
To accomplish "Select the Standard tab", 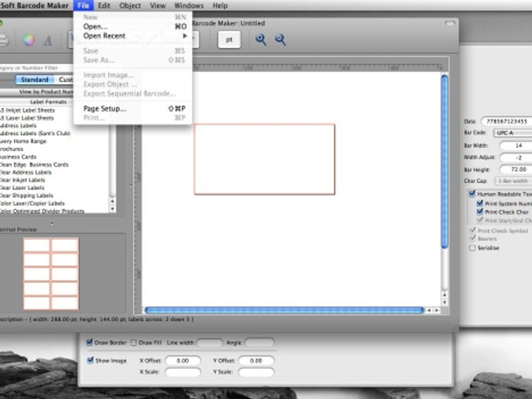I will [34, 79].
